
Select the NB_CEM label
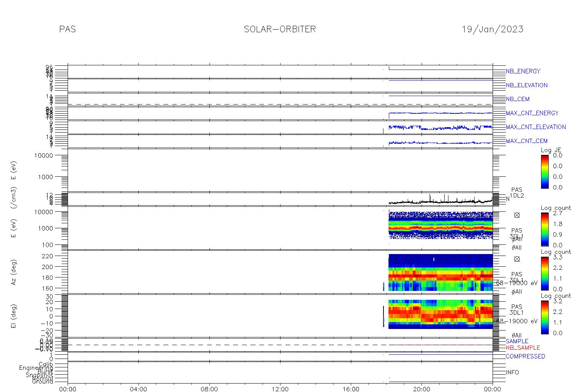[x=518, y=99]
